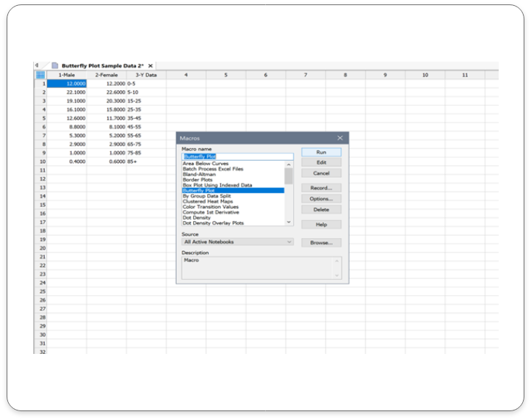Select the Butterfly Plot Sample Data tab
This screenshot has height=420, width=531.
(x=101, y=65)
